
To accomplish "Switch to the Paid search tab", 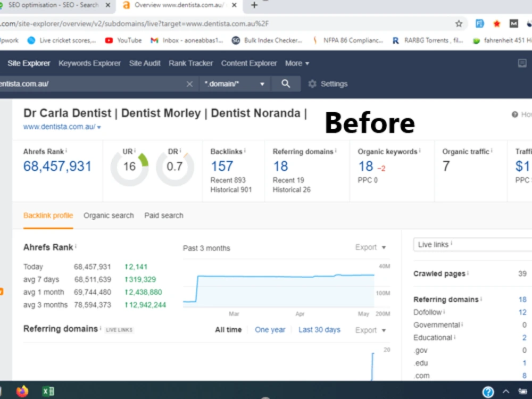I will pyautogui.click(x=164, y=215).
